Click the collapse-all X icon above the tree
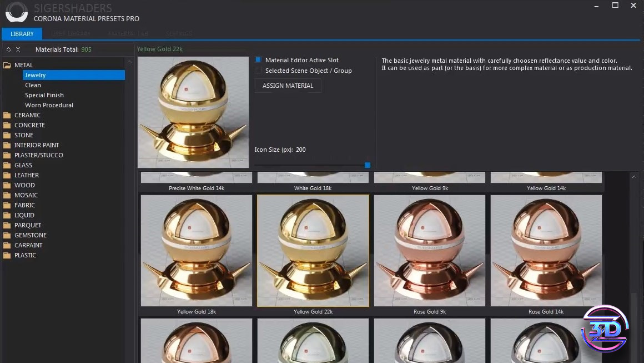Screen dimensions: 644x363 click(18, 49)
